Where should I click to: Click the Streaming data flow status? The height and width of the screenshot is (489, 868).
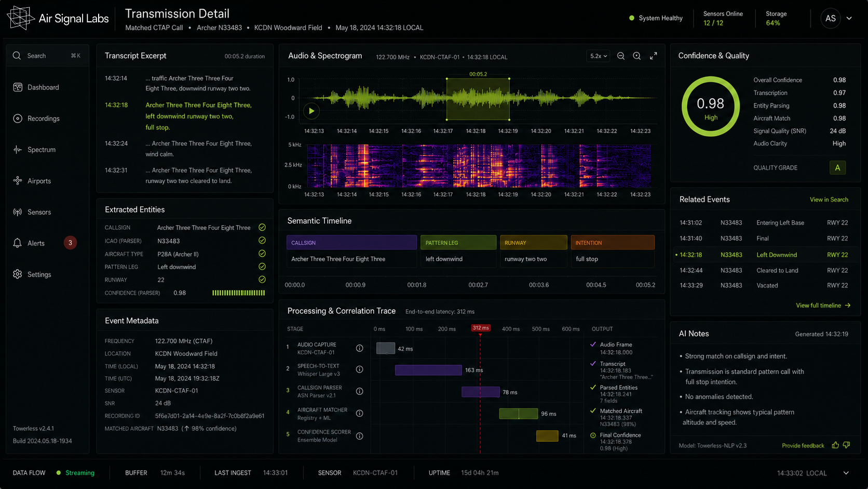point(75,473)
